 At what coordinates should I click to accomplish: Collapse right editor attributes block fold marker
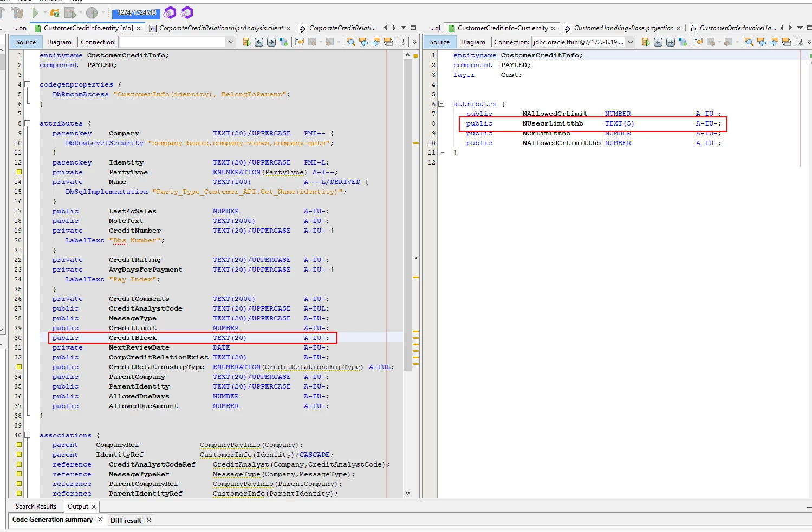[441, 104]
